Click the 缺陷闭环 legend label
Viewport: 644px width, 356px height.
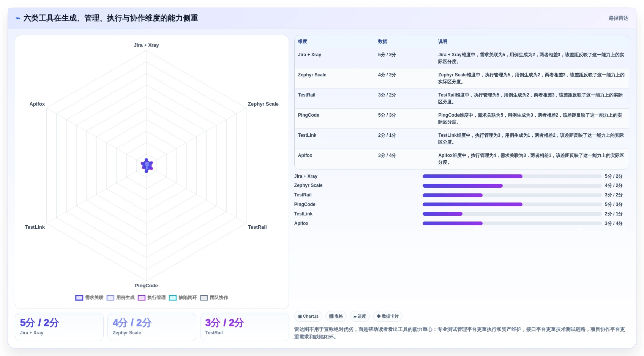tap(188, 298)
